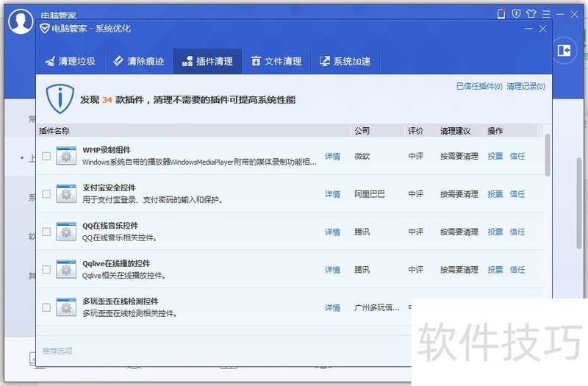588x386 pixels.
Task: Check the QQ在线音乐控件 checkbox
Action: [x=46, y=232]
